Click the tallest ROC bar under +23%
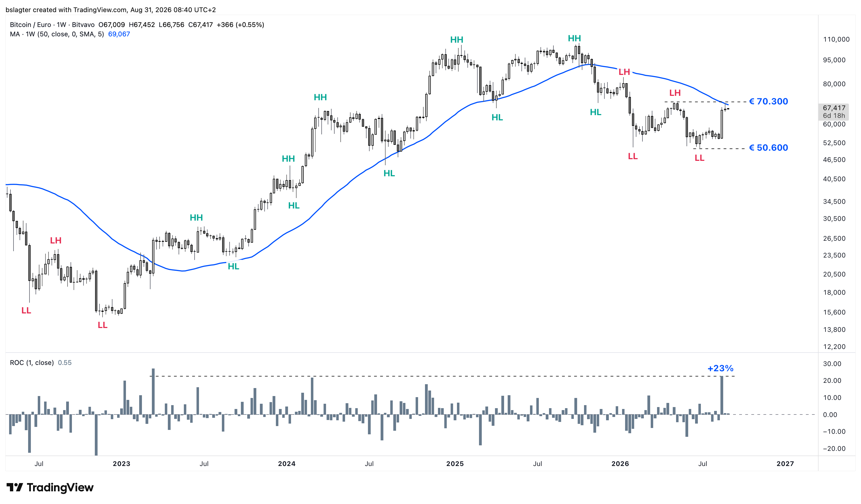861x504 pixels. click(x=722, y=395)
